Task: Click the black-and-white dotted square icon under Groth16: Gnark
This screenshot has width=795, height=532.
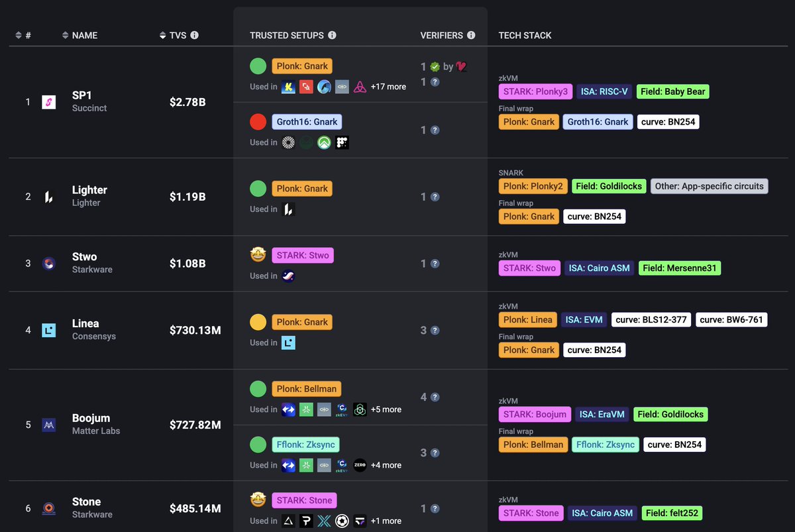Action: coord(342,142)
